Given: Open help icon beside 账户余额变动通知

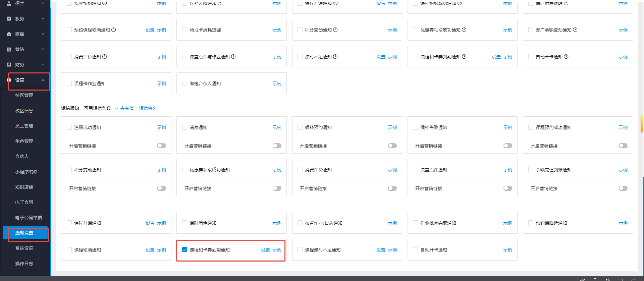Looking at the screenshot, I should click(575, 30).
